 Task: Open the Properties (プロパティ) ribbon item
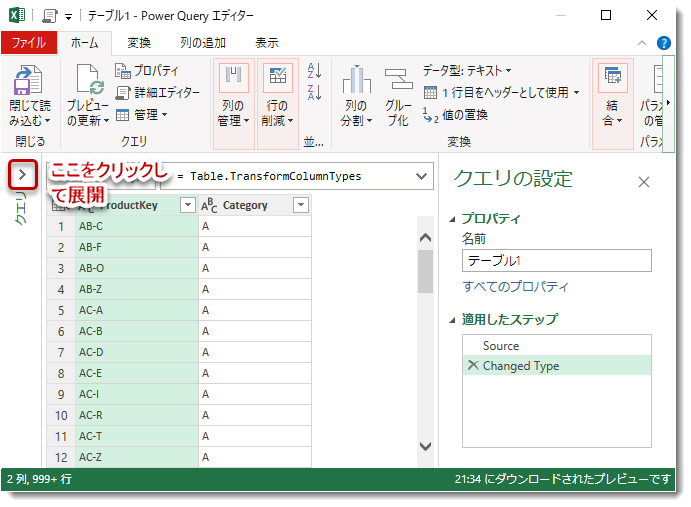pos(146,71)
